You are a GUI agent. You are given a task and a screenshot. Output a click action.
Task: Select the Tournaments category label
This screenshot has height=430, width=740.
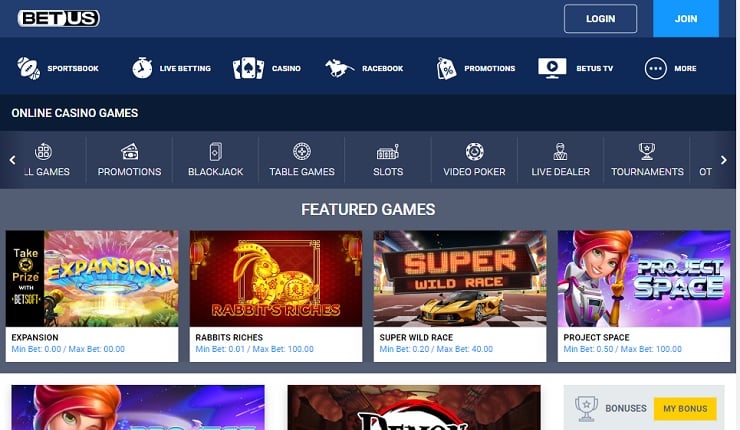click(647, 172)
